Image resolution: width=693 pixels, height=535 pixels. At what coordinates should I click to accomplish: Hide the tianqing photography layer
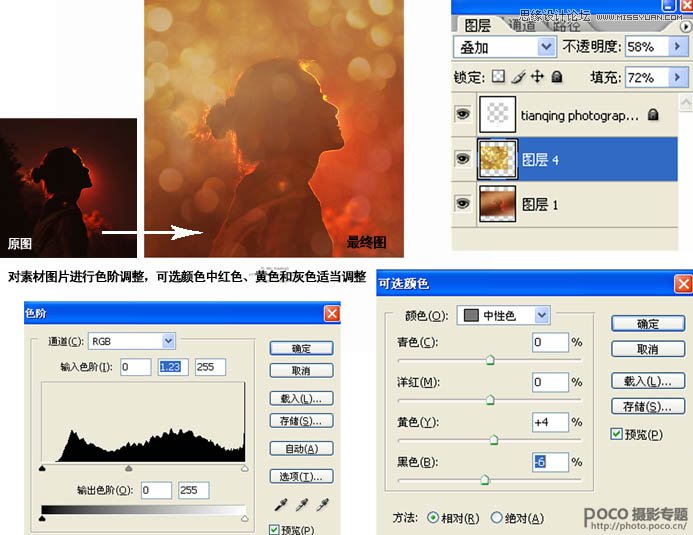(x=463, y=114)
